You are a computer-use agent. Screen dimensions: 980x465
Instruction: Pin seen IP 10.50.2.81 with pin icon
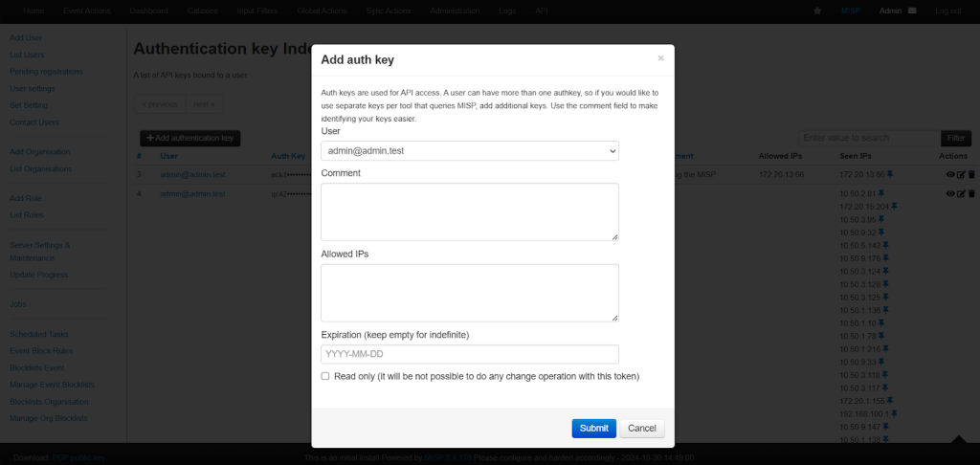881,193
